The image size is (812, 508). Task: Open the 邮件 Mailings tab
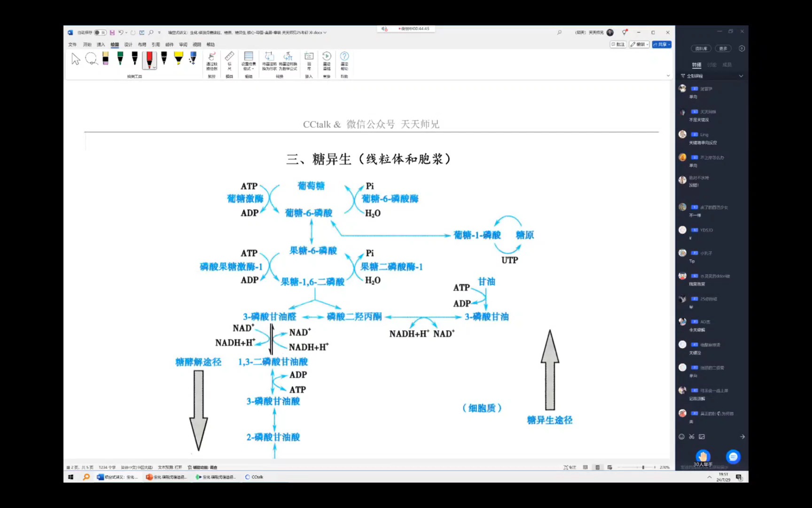click(170, 45)
